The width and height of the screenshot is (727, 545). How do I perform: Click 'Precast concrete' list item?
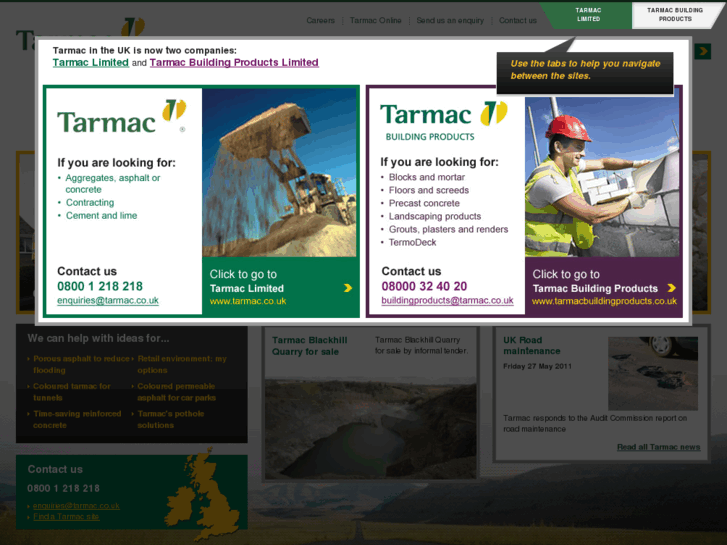pos(424,203)
